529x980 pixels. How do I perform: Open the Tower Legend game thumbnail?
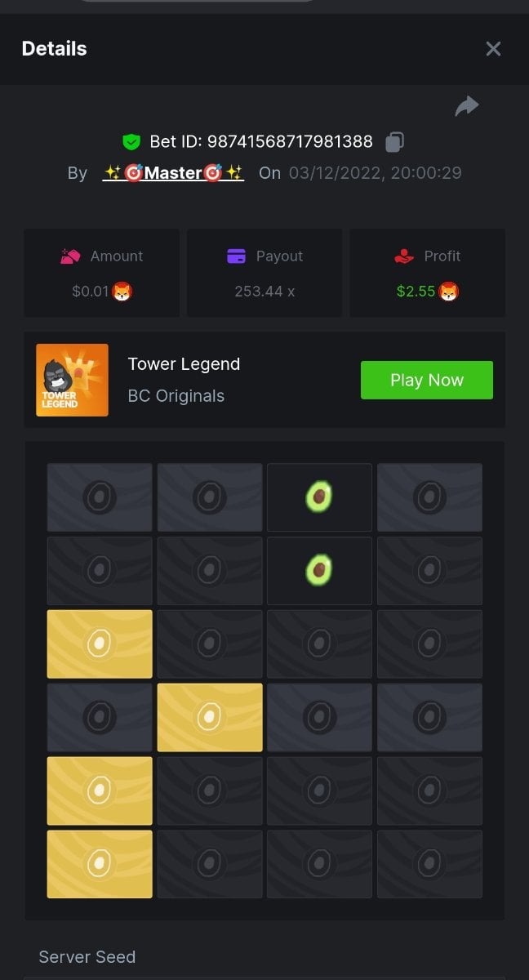click(x=72, y=380)
